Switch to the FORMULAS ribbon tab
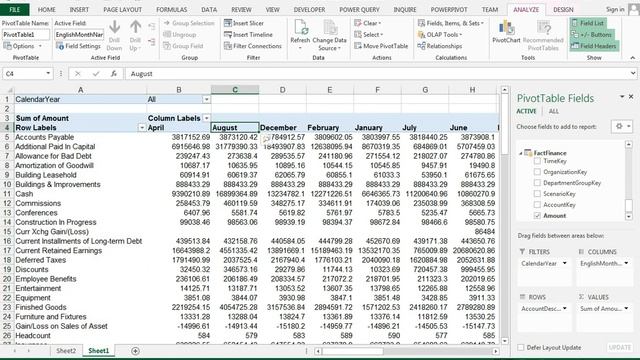 point(171,9)
